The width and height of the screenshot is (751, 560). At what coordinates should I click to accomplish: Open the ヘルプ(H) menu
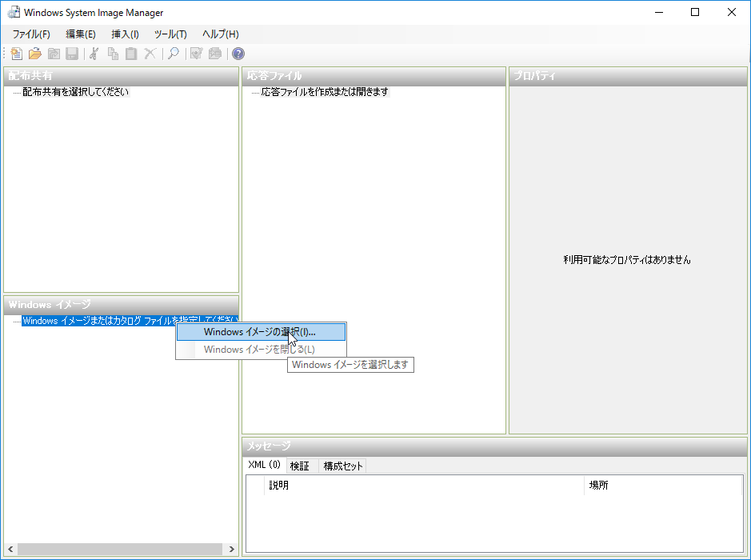(220, 34)
